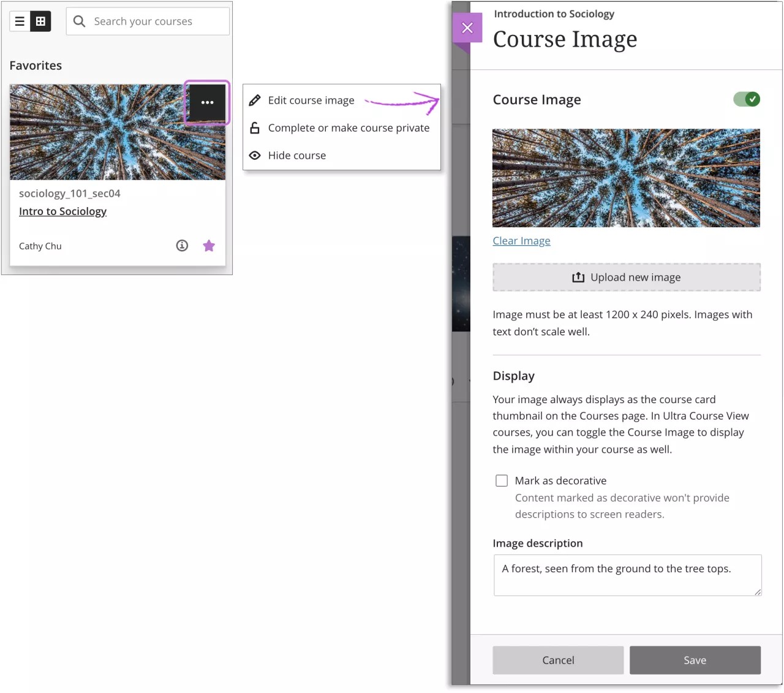Image resolution: width=784 pixels, height=693 pixels.
Task: Open course info via the info icon
Action: coord(182,245)
